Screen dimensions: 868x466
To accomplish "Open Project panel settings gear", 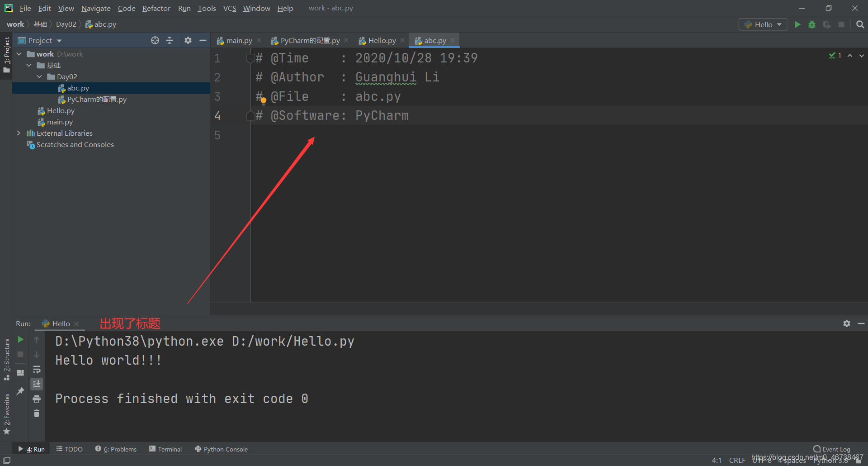I will click(188, 40).
